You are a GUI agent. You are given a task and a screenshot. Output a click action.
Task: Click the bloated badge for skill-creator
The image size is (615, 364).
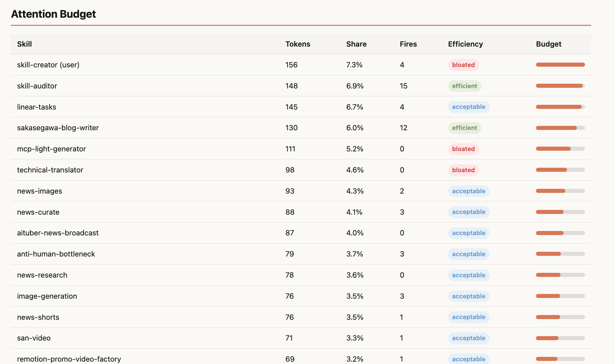point(463,65)
